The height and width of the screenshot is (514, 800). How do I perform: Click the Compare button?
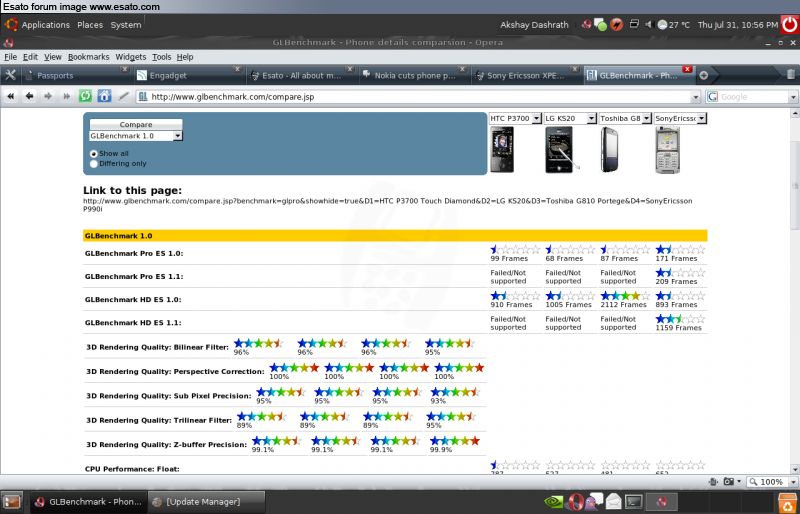click(x=136, y=125)
